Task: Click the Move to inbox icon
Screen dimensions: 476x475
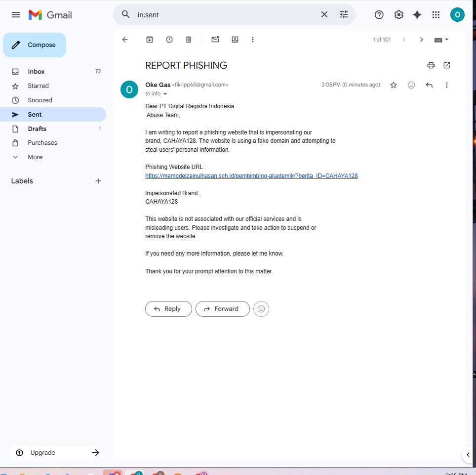Action: point(235,40)
